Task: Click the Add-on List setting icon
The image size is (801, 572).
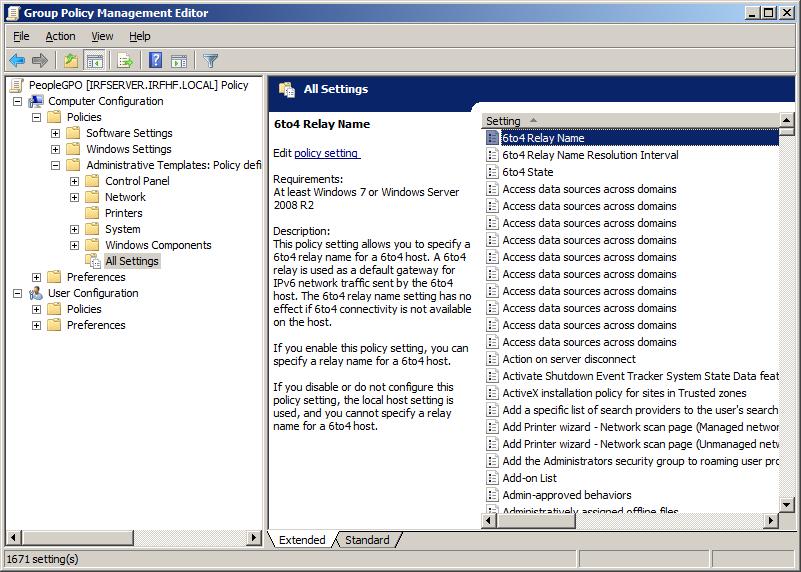Action: (x=492, y=478)
